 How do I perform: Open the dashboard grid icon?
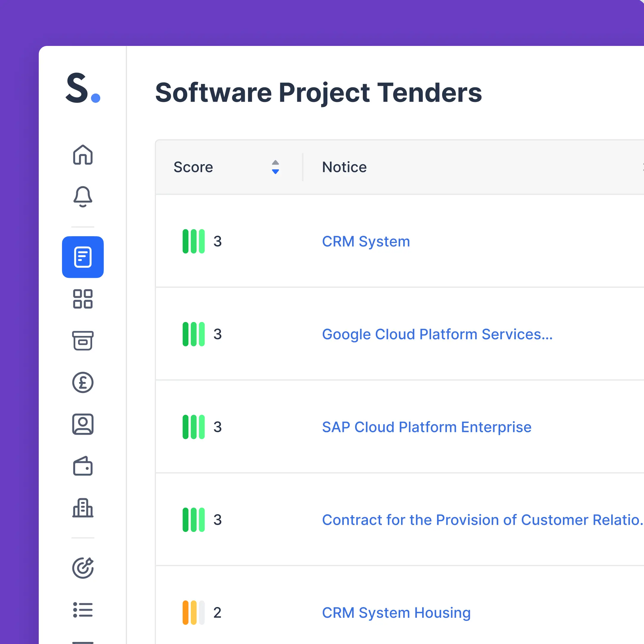click(83, 299)
